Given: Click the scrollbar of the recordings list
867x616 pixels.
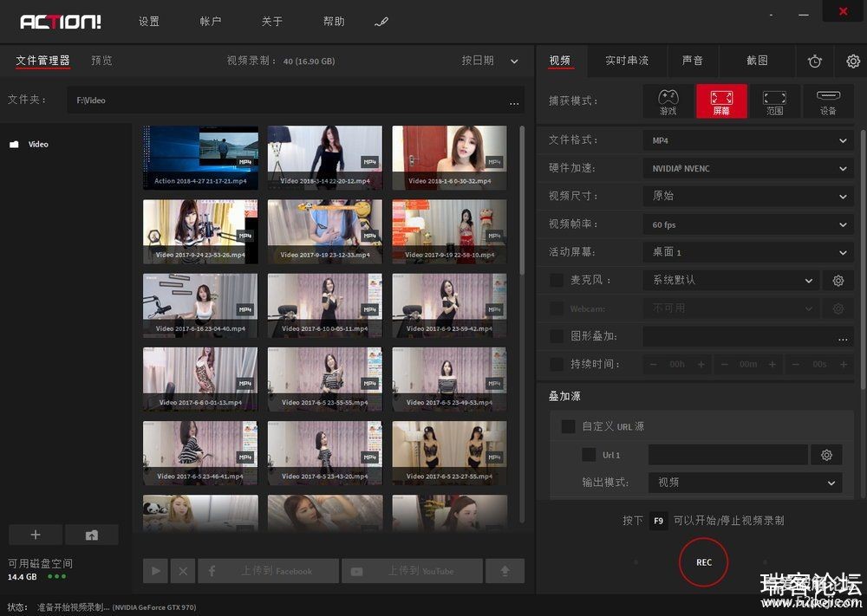Looking at the screenshot, I should tap(522, 200).
